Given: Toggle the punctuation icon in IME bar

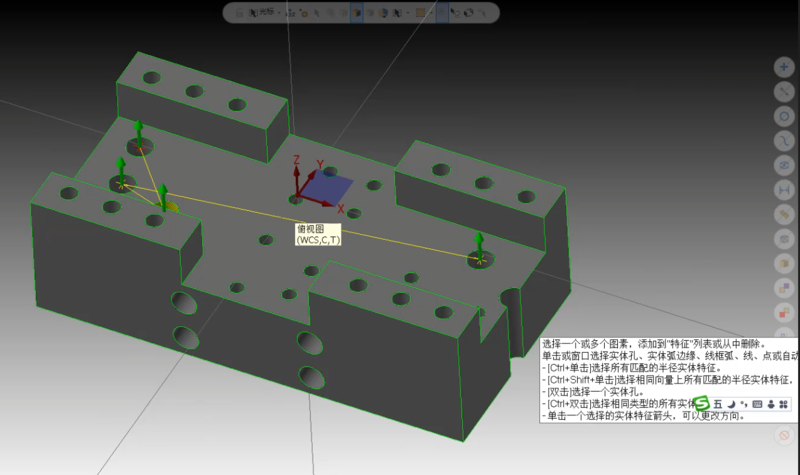Looking at the screenshot, I should tap(744, 404).
